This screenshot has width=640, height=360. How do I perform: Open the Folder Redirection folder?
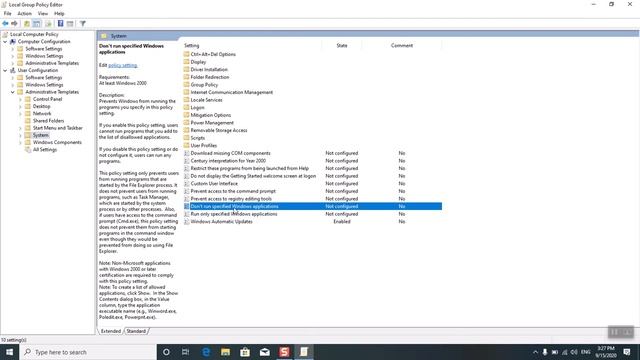coord(210,77)
